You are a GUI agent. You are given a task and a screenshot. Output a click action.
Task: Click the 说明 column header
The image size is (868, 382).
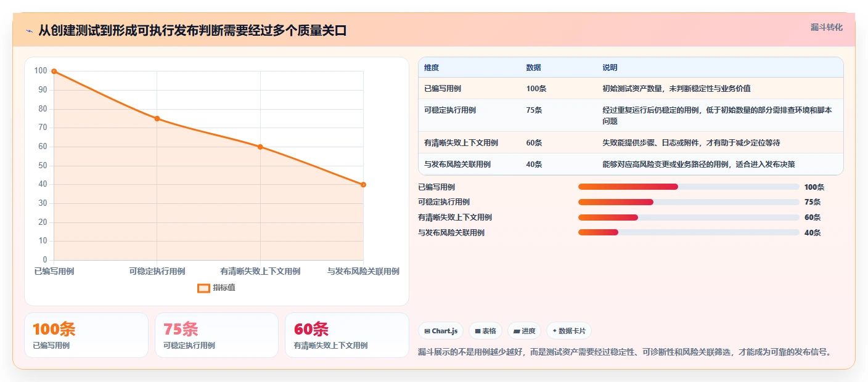(610, 68)
